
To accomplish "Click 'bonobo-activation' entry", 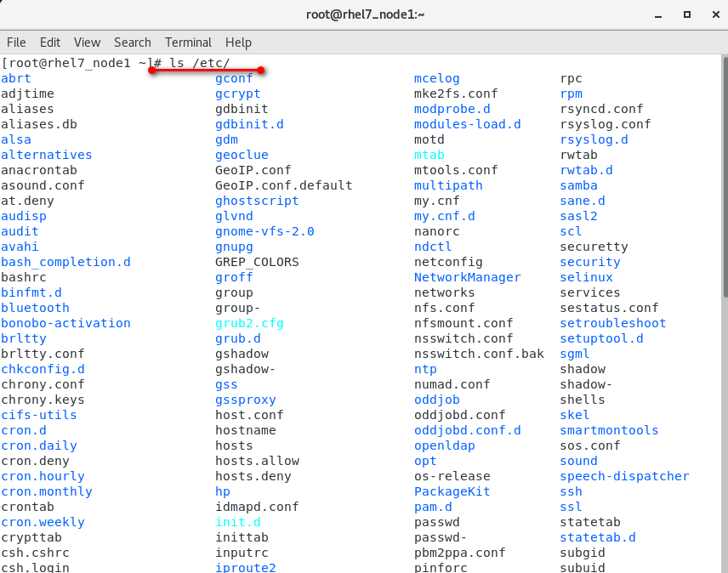I will click(x=65, y=323).
